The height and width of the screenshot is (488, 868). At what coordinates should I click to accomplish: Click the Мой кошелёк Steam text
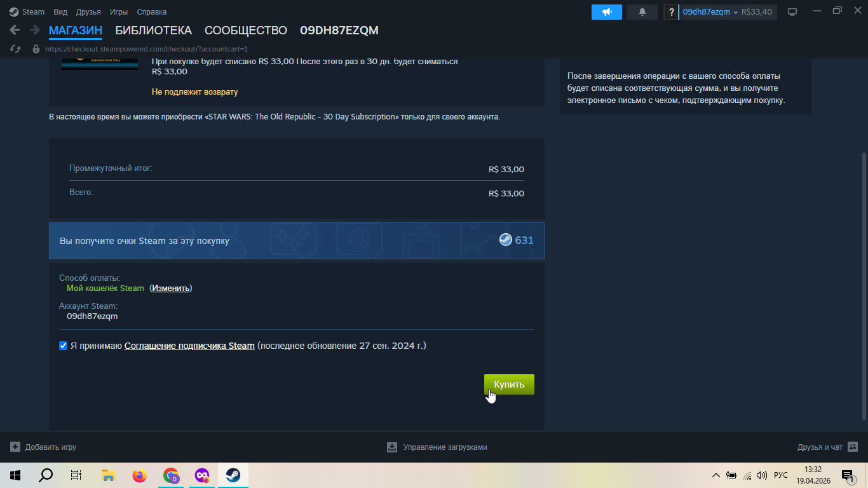[105, 288]
